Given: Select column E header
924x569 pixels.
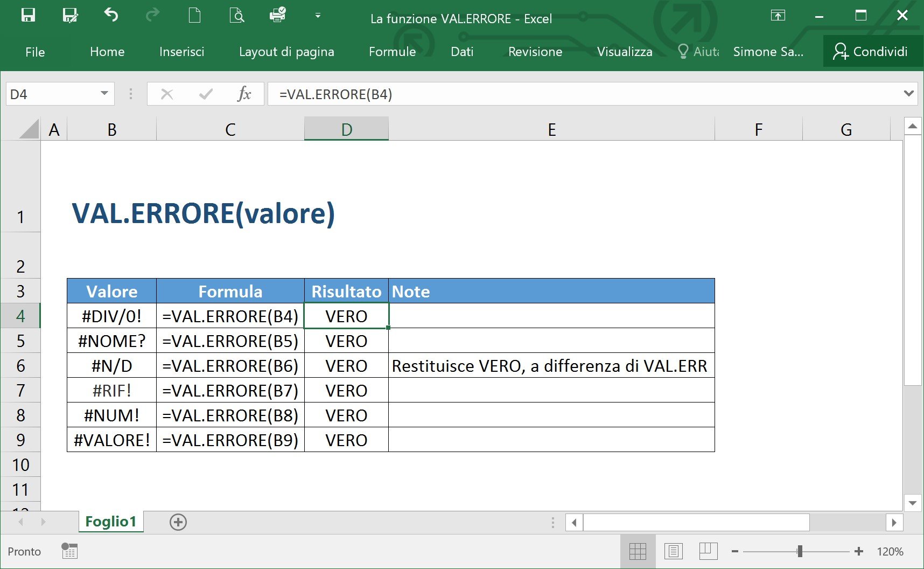Looking at the screenshot, I should pyautogui.click(x=551, y=129).
